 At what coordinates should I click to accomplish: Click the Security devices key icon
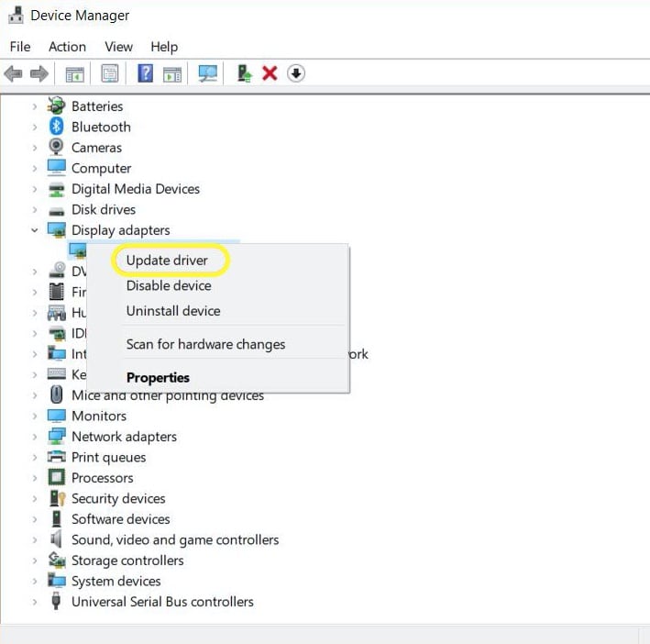57,498
